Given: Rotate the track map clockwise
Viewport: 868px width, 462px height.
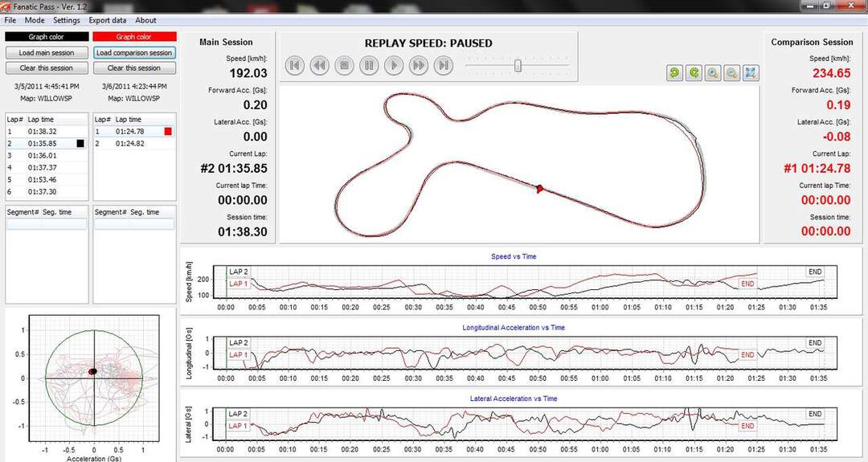Looking at the screenshot, I should [694, 73].
